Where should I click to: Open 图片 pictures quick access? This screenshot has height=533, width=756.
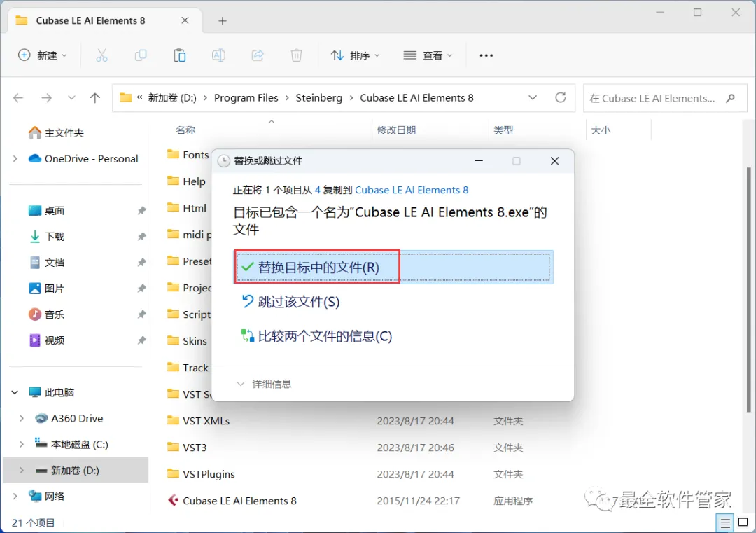[x=47, y=289]
